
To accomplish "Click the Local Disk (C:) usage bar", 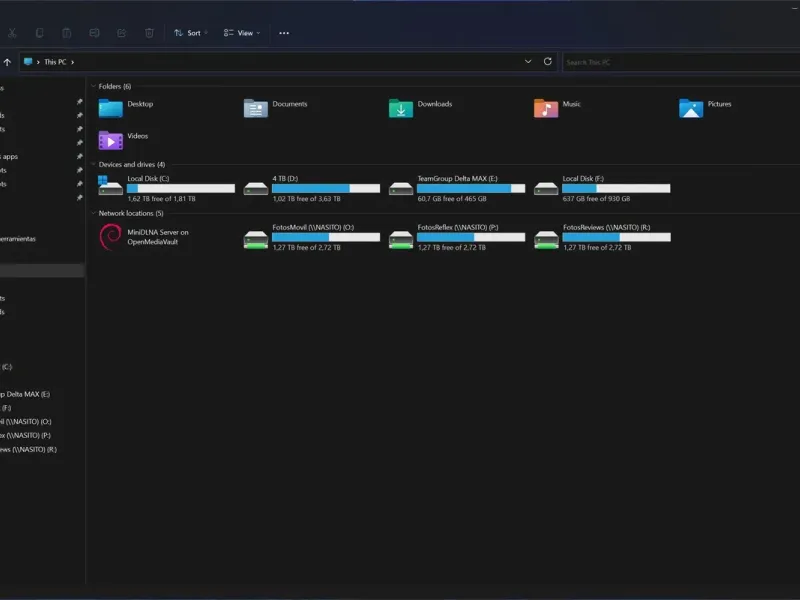I will (x=181, y=188).
